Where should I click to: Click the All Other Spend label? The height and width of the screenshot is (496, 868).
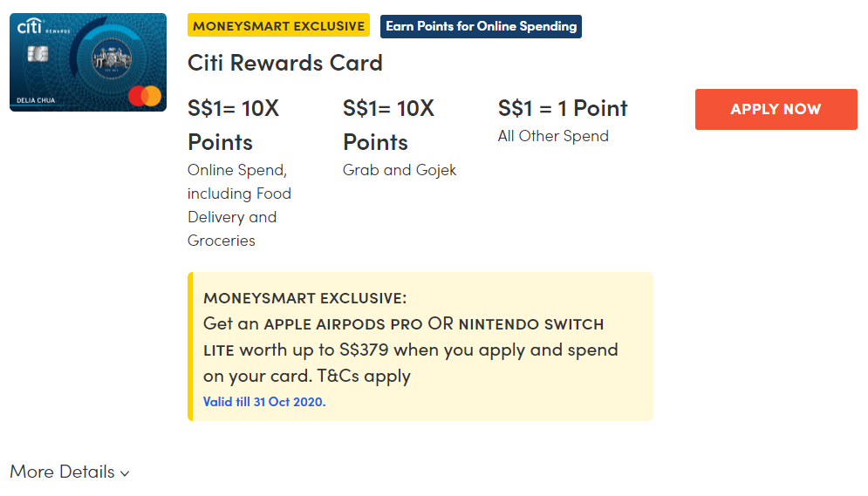553,136
